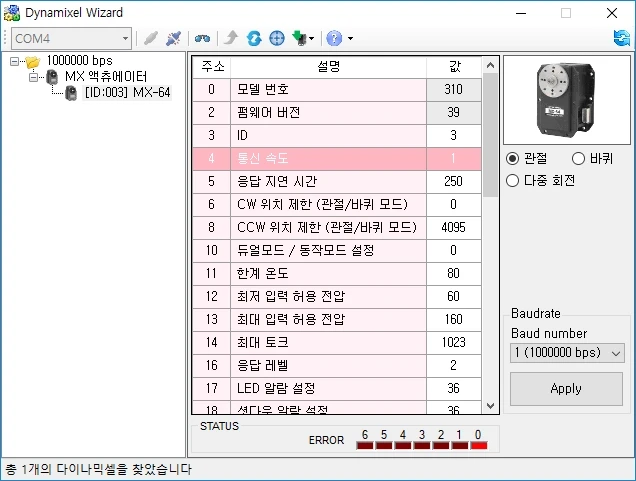Image resolution: width=636 pixels, height=481 pixels.
Task: Click the firmware update arrow icon
Action: coord(230,38)
